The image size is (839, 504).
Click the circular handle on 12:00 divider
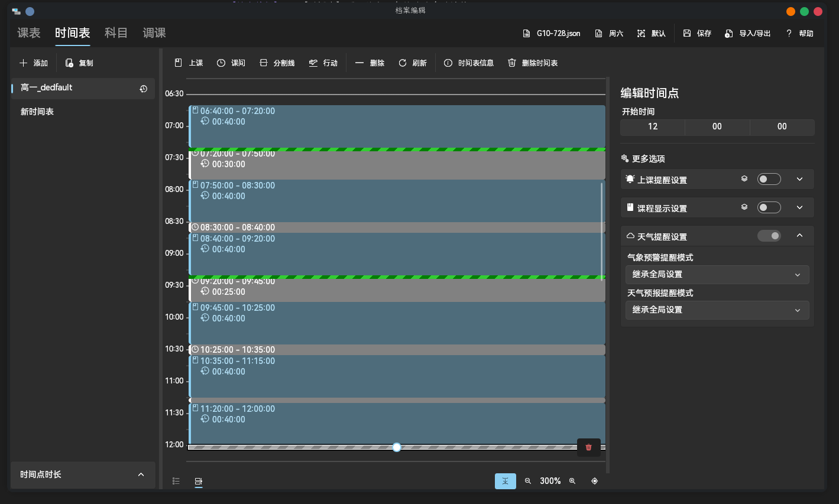click(397, 447)
